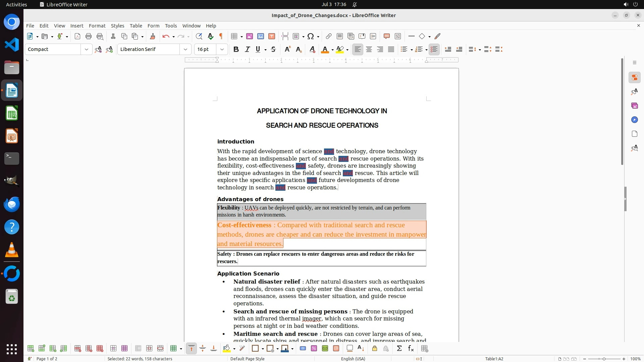The height and width of the screenshot is (362, 644).
Task: Open the Table menu
Action: click(x=136, y=26)
